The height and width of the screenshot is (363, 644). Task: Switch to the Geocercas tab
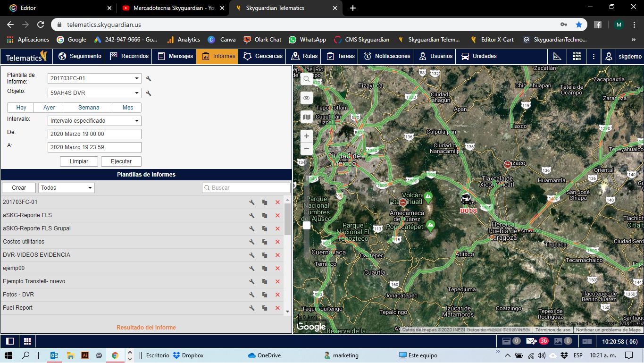pyautogui.click(x=263, y=56)
